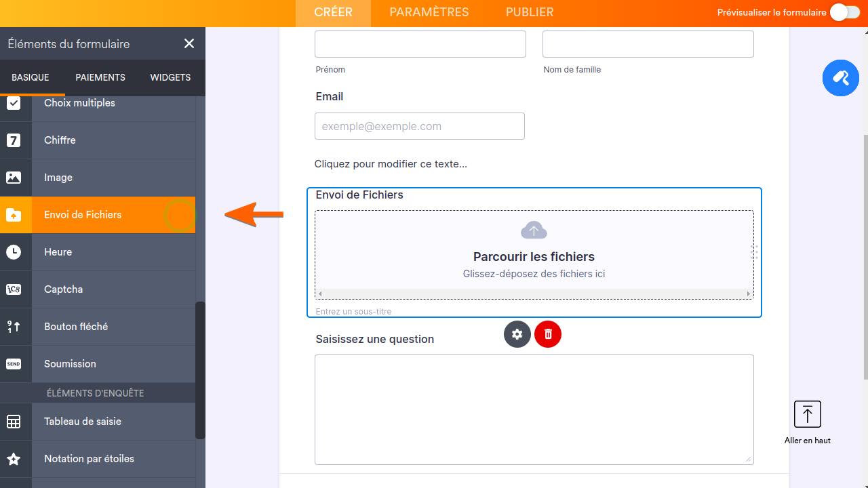Add the Soumission button element
Viewport: 868px width, 488px height.
[x=98, y=364]
